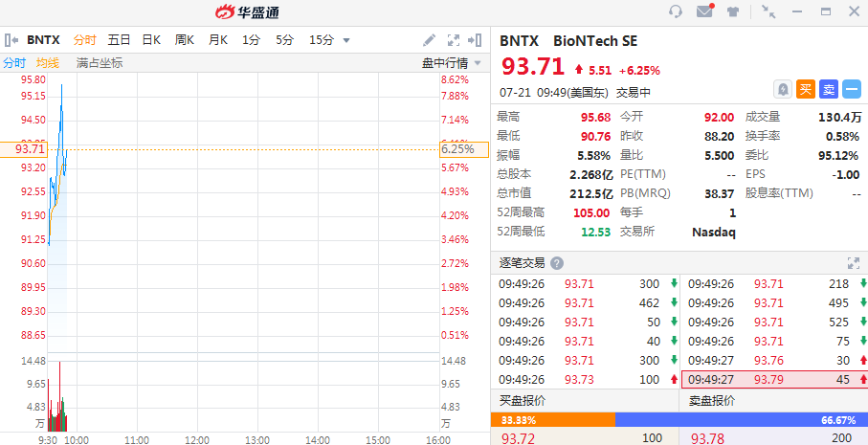Viewport: 868px width, 445px height.
Task: Click the BNTX ticker in chart header
Action: tap(43, 40)
